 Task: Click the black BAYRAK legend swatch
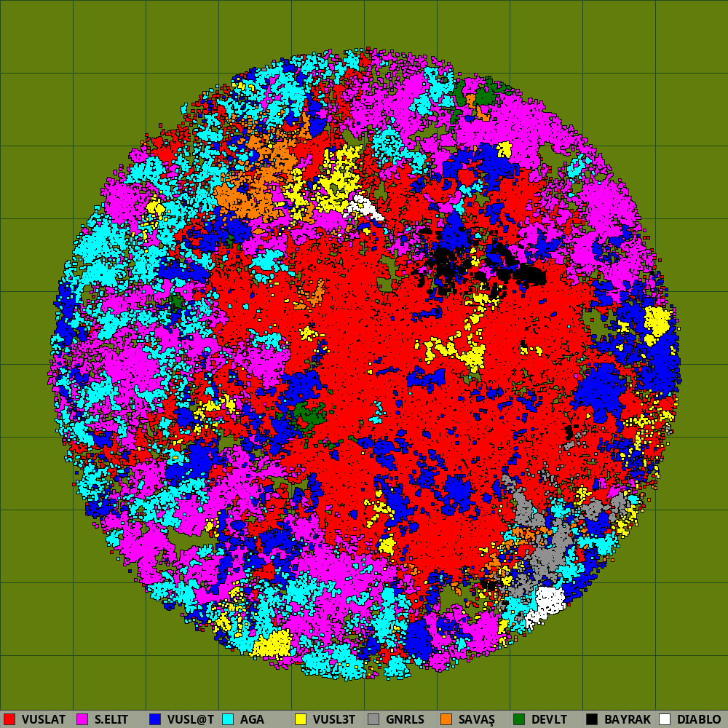pyautogui.click(x=592, y=719)
